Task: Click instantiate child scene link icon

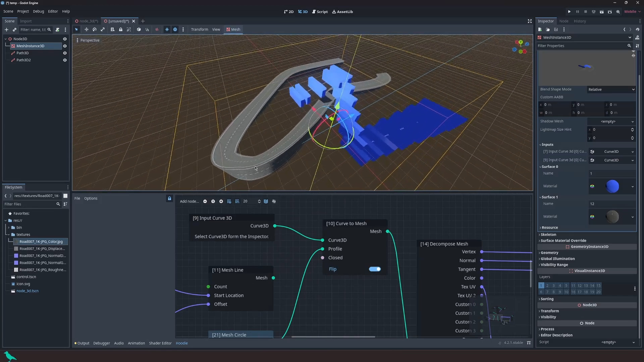Action: pyautogui.click(x=14, y=30)
